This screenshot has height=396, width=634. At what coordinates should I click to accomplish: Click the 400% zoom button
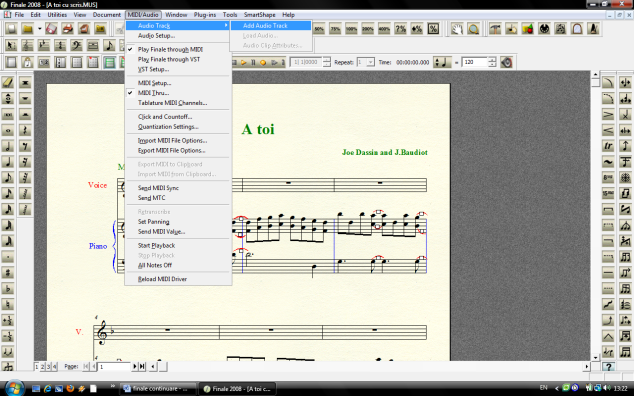tap(384, 29)
